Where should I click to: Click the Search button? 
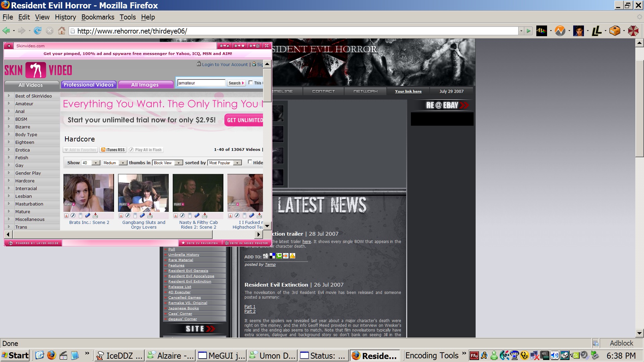click(x=236, y=83)
